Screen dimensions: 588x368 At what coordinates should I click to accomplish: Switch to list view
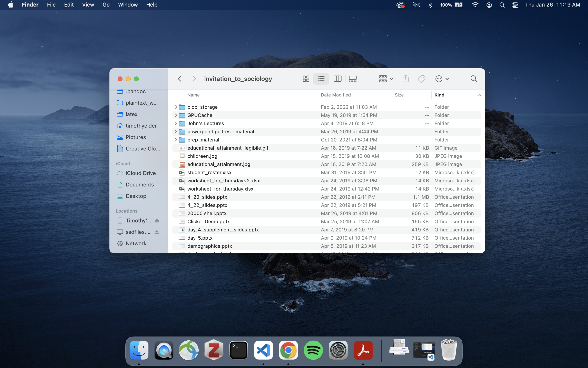tap(321, 79)
